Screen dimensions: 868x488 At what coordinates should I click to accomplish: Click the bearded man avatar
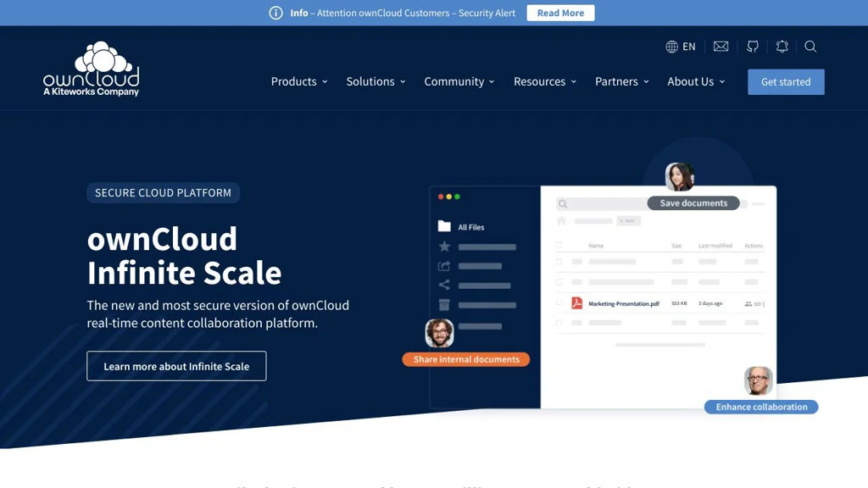[x=440, y=332]
